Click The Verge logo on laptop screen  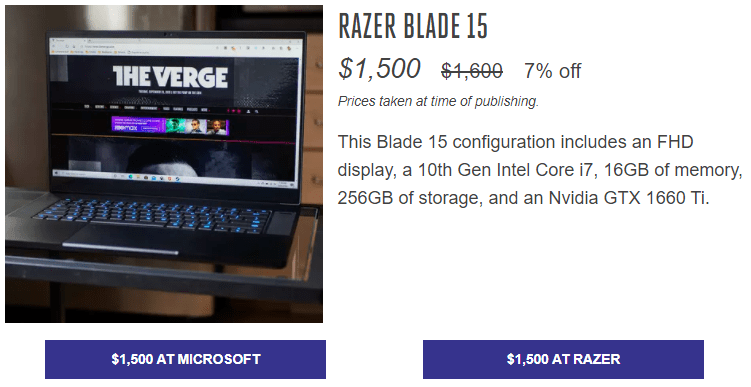click(170, 77)
